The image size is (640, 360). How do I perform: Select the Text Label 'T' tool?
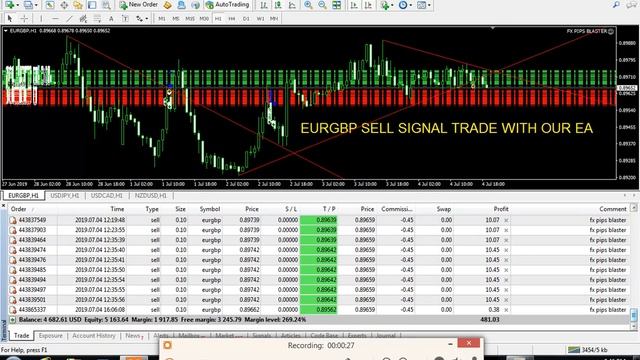125,18
